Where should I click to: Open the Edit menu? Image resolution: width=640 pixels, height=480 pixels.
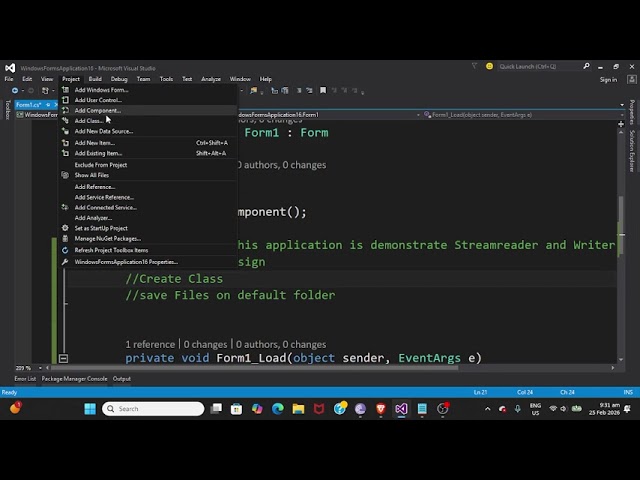pyautogui.click(x=27, y=79)
